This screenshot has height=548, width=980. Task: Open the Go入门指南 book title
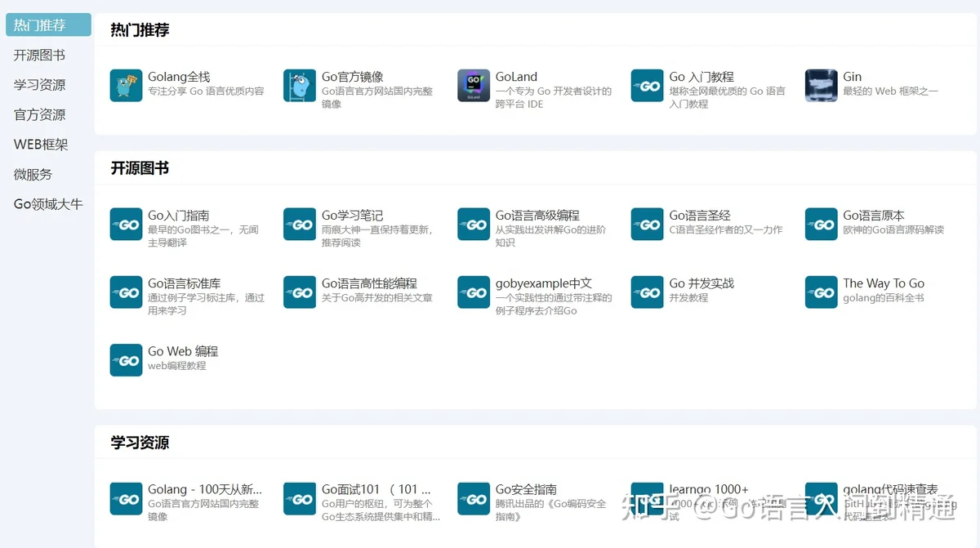(179, 216)
